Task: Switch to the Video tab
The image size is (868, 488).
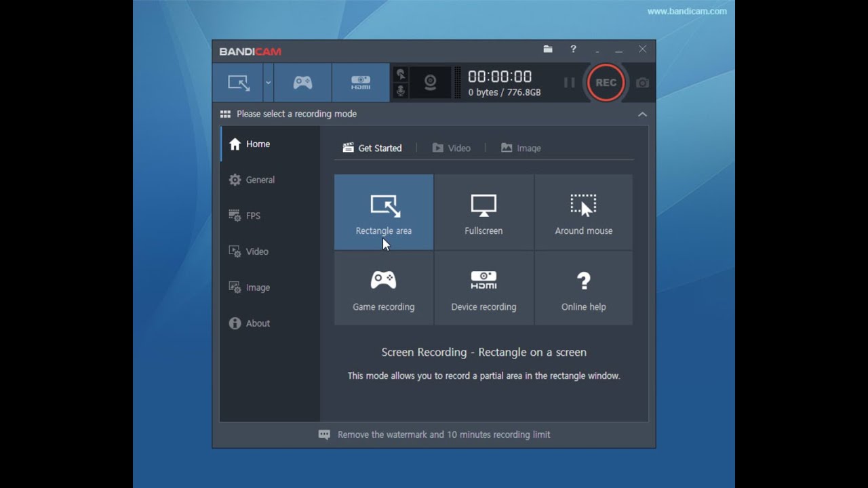Action: click(452, 148)
